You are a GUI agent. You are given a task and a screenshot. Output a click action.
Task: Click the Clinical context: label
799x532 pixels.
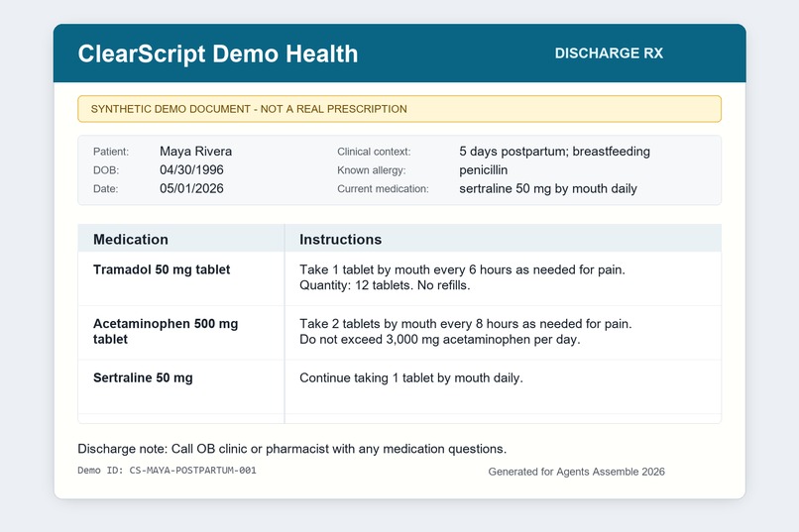pos(374,152)
